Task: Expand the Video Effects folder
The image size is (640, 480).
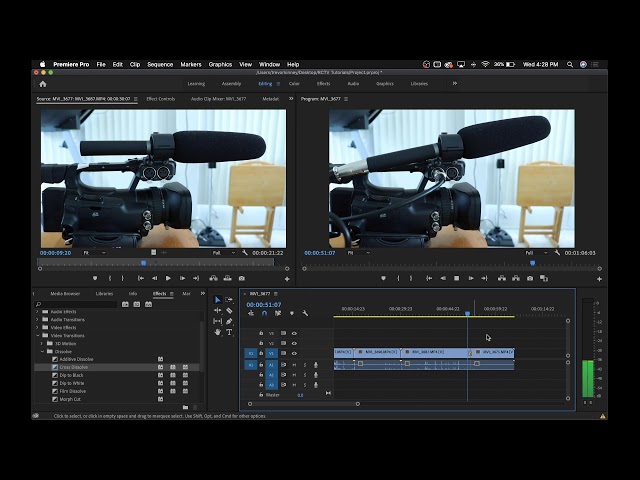Action: point(38,327)
